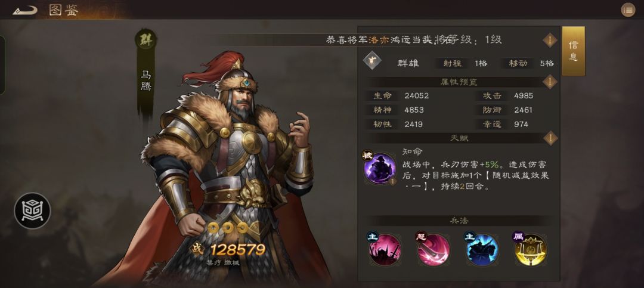644x288 pixels.
Task: Tap the 马腾 vertical name banner
Action: (x=146, y=81)
